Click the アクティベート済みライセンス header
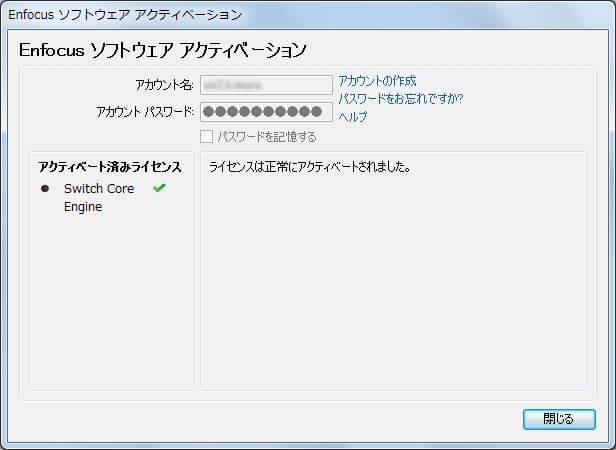This screenshot has width=616, height=450. 109,167
